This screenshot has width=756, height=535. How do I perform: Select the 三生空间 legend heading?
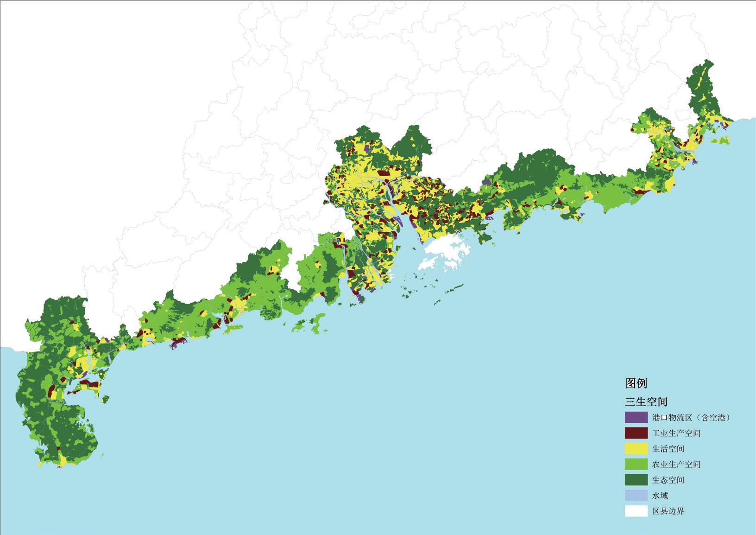coord(646,401)
